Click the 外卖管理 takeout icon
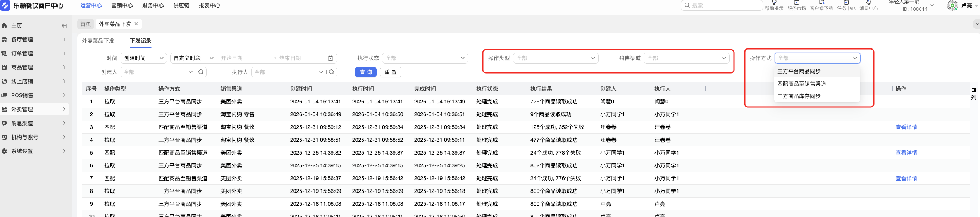Viewport: 980px width, 217px height. (x=4, y=109)
